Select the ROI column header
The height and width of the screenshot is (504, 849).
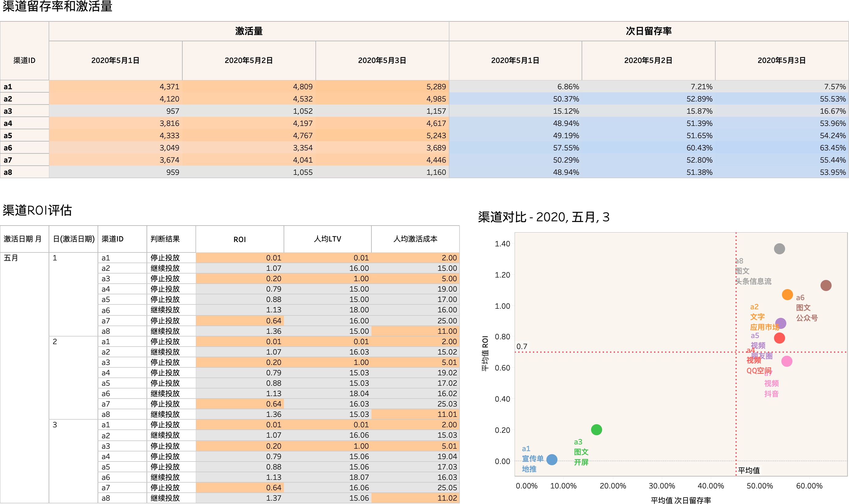tap(239, 239)
